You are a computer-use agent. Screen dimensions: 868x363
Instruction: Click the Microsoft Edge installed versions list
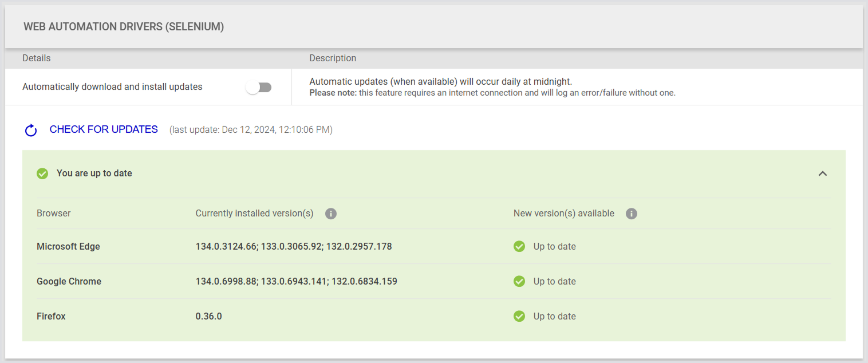[294, 247]
